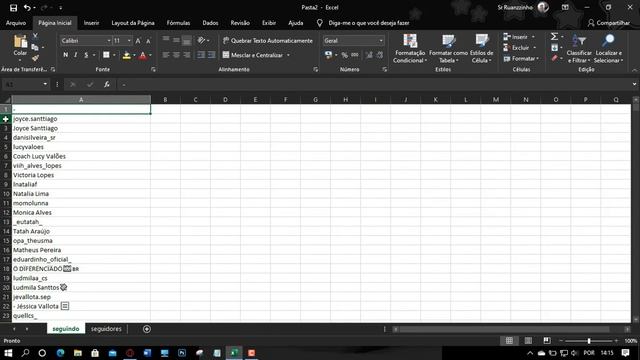This screenshot has height=360, width=640.
Task: Open the Mesclar e Centralizar dropdown arrow
Action: [288, 55]
